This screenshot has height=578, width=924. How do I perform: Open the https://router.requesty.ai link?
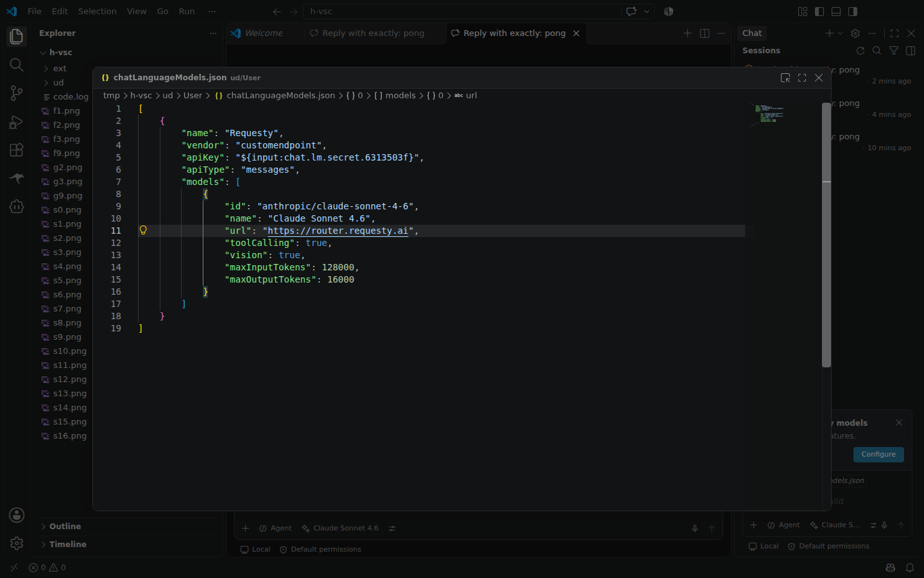338,231
